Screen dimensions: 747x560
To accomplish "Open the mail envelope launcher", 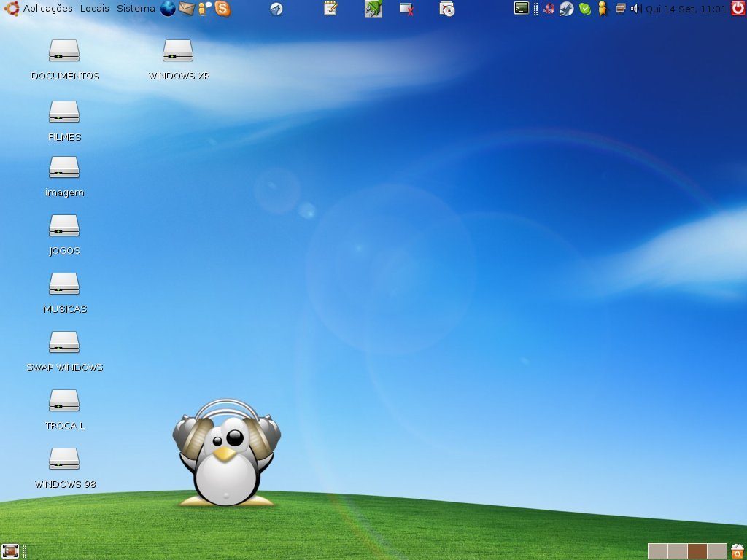I will click(186, 9).
